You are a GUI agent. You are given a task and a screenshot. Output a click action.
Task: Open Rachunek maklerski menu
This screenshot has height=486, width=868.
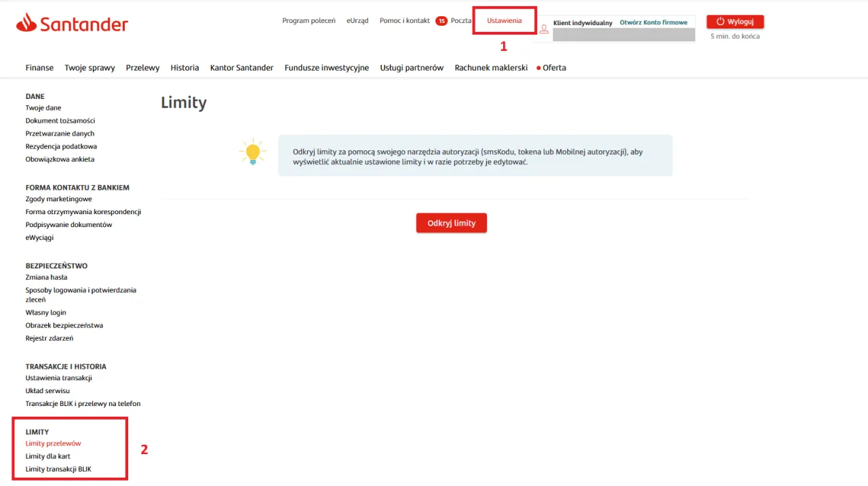[x=491, y=68]
